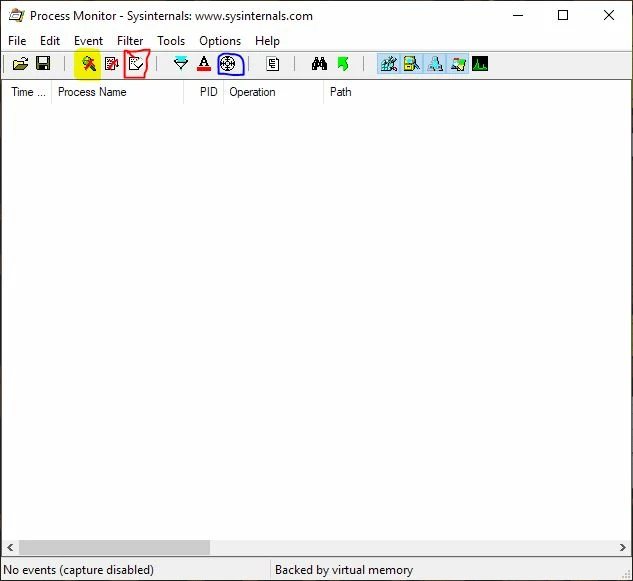Open a saved log via folder icon
633x581 pixels.
(20, 64)
